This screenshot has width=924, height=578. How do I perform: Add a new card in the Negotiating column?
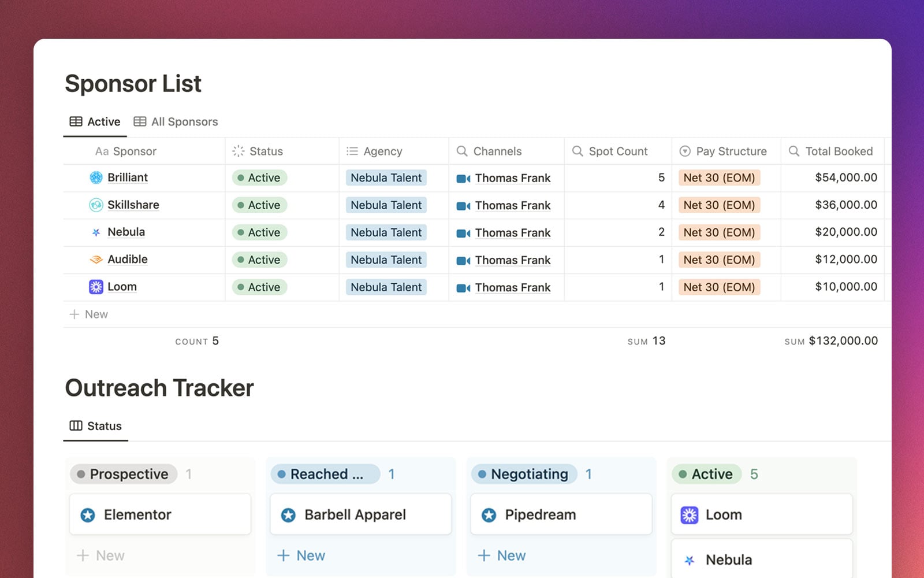point(501,555)
